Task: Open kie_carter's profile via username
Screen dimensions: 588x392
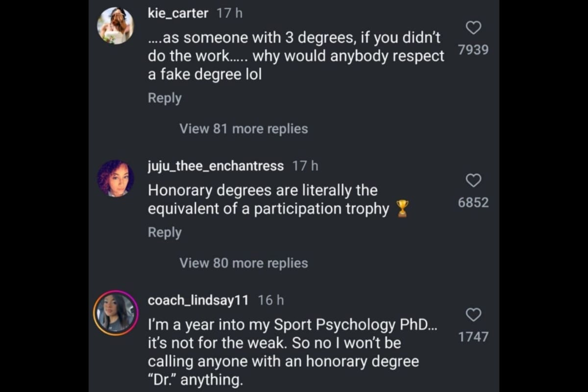Action: point(178,13)
